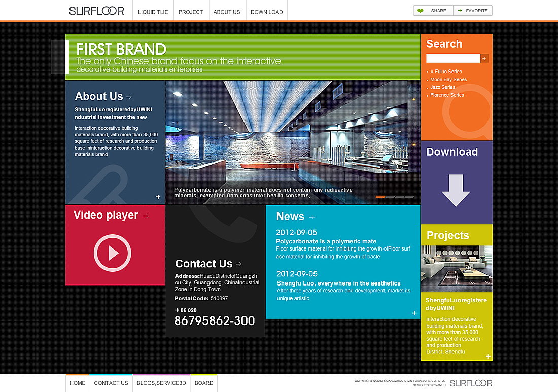Click the SHARE button

(x=433, y=11)
